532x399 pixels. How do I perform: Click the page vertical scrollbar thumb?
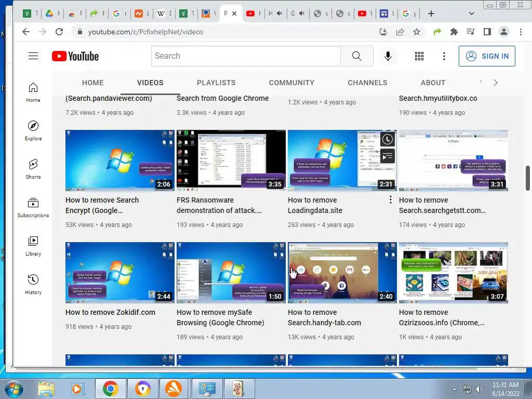click(528, 178)
